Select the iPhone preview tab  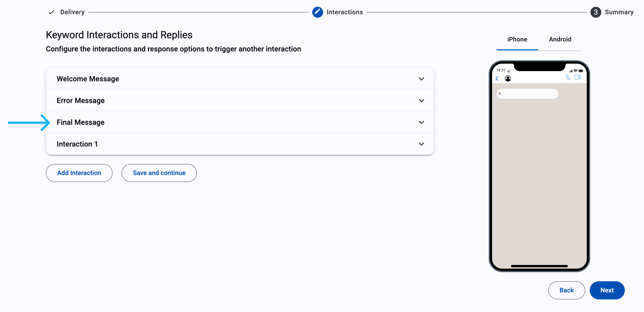click(517, 39)
